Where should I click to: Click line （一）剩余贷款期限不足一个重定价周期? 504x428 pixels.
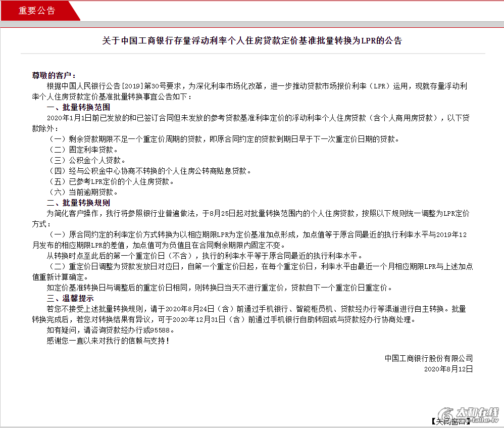224,139
